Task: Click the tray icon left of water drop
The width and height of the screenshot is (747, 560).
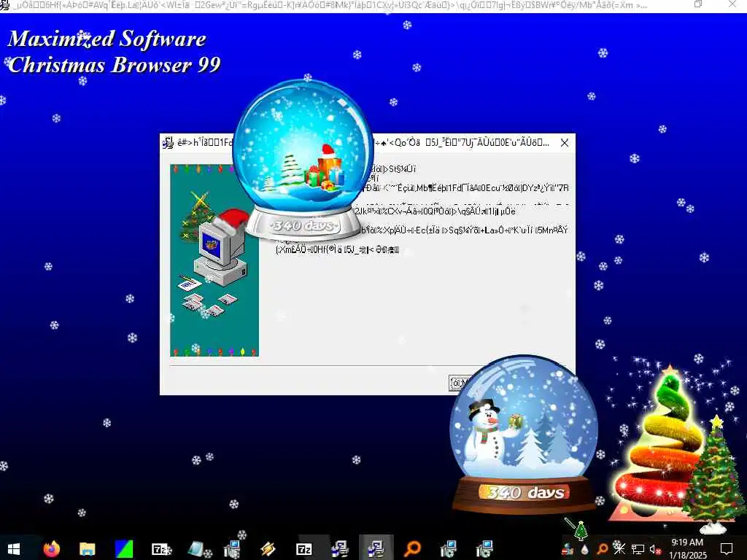Action: tap(568, 549)
